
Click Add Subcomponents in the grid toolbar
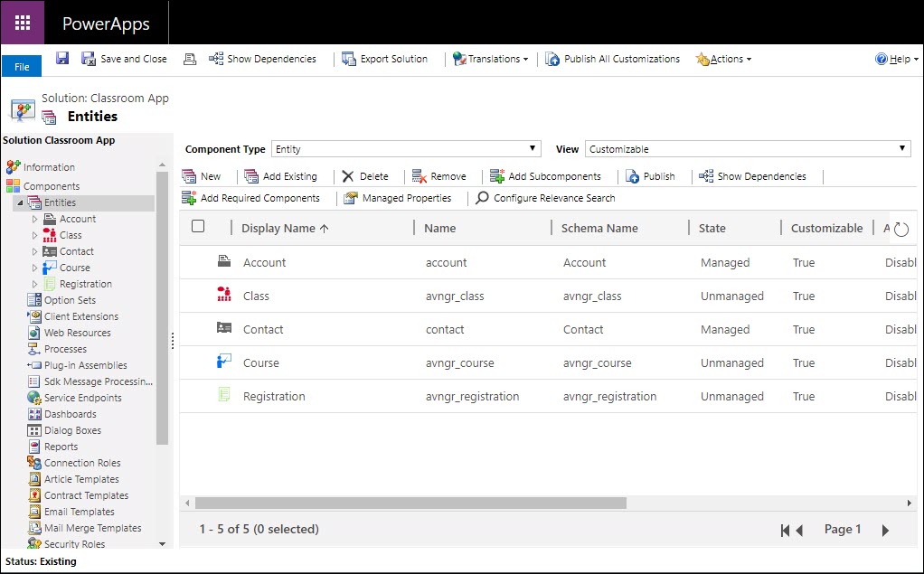pyautogui.click(x=545, y=176)
